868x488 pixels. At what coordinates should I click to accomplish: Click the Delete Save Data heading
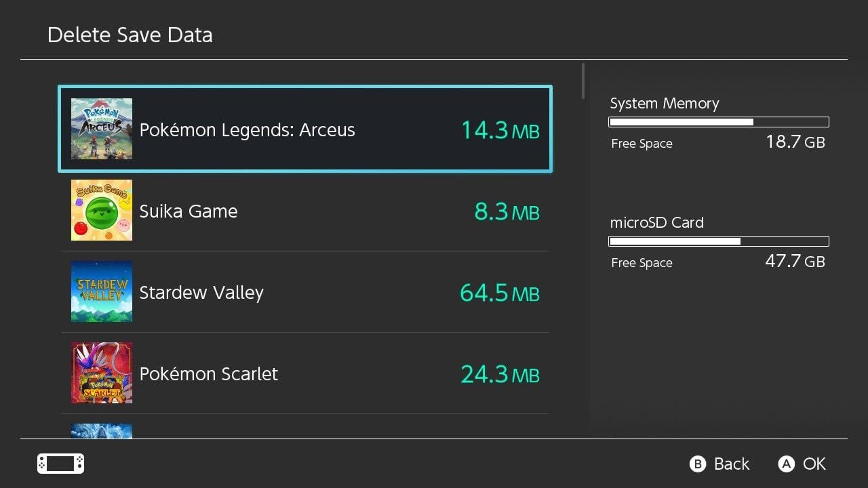pos(130,35)
